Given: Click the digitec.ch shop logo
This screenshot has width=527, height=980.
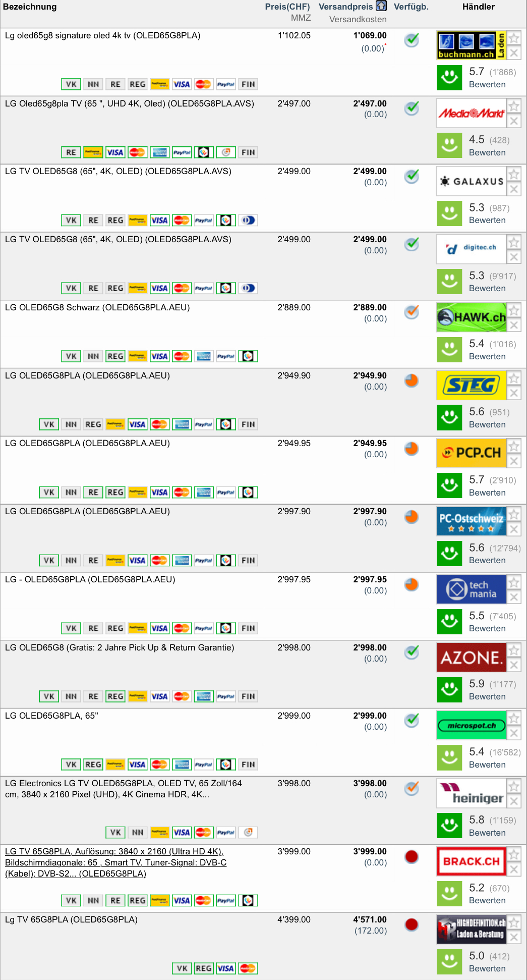Looking at the screenshot, I should click(x=471, y=249).
